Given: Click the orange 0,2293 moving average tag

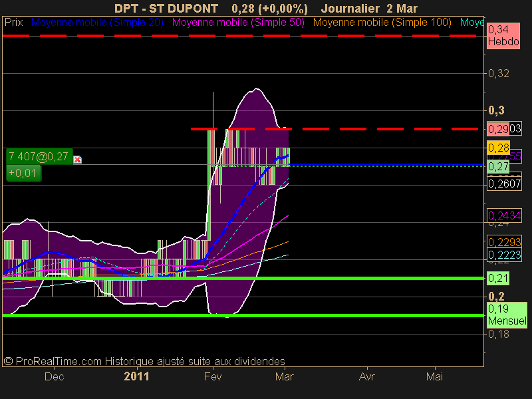Looking at the screenshot, I should pos(504,242).
